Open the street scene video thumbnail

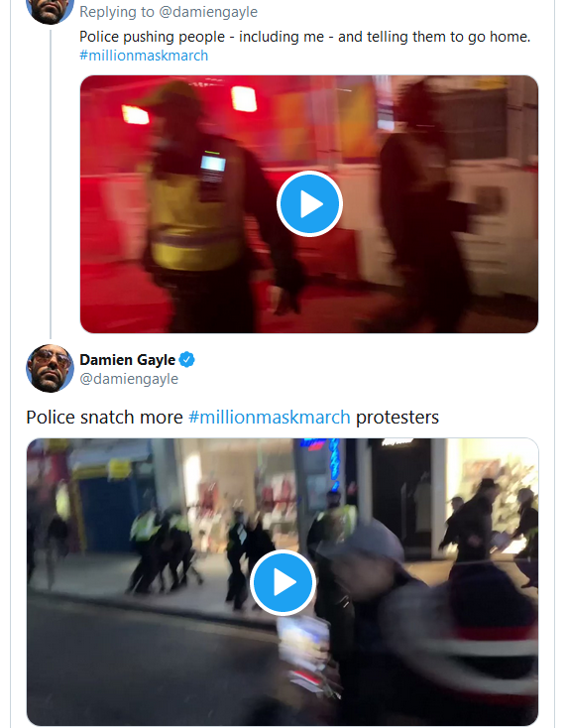[283, 582]
